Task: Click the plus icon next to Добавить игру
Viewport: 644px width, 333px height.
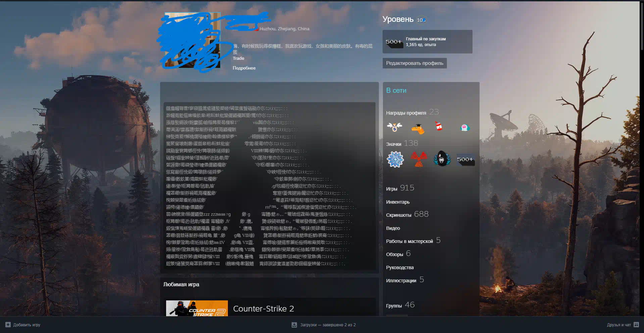Action: tap(8, 325)
